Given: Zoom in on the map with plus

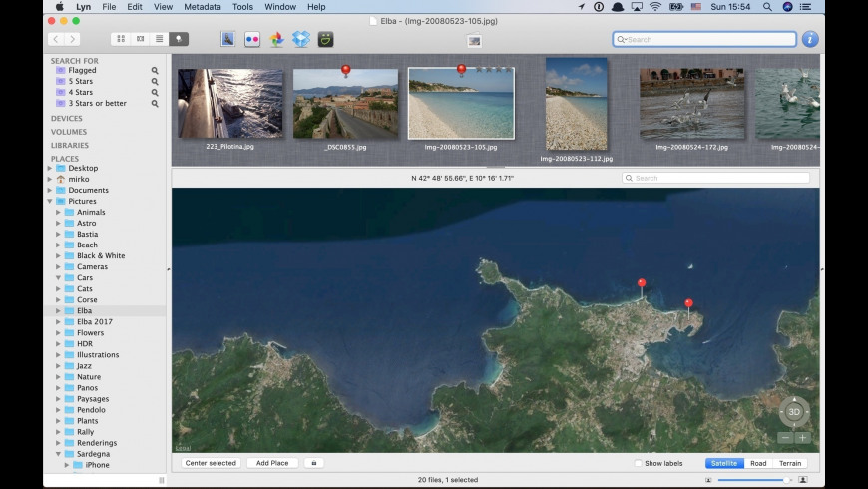Looking at the screenshot, I should tap(802, 438).
